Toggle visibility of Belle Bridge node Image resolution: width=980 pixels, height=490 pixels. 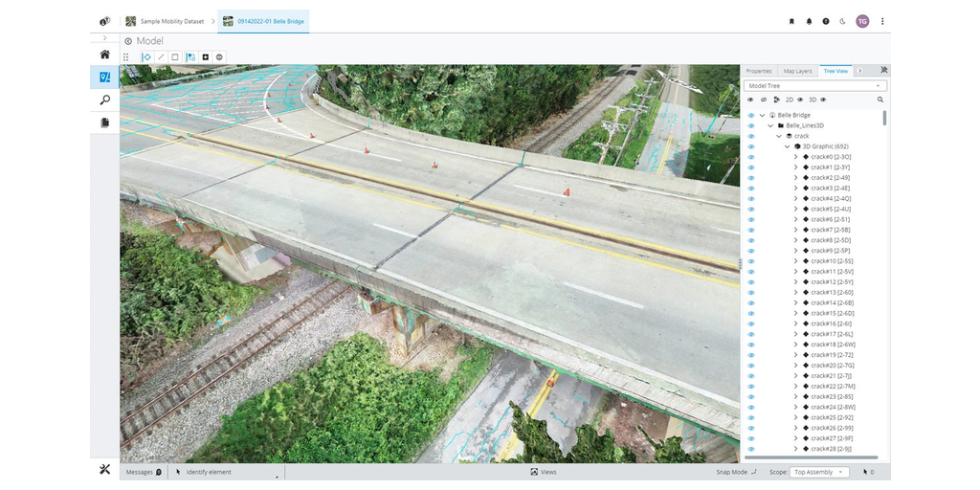tap(751, 115)
